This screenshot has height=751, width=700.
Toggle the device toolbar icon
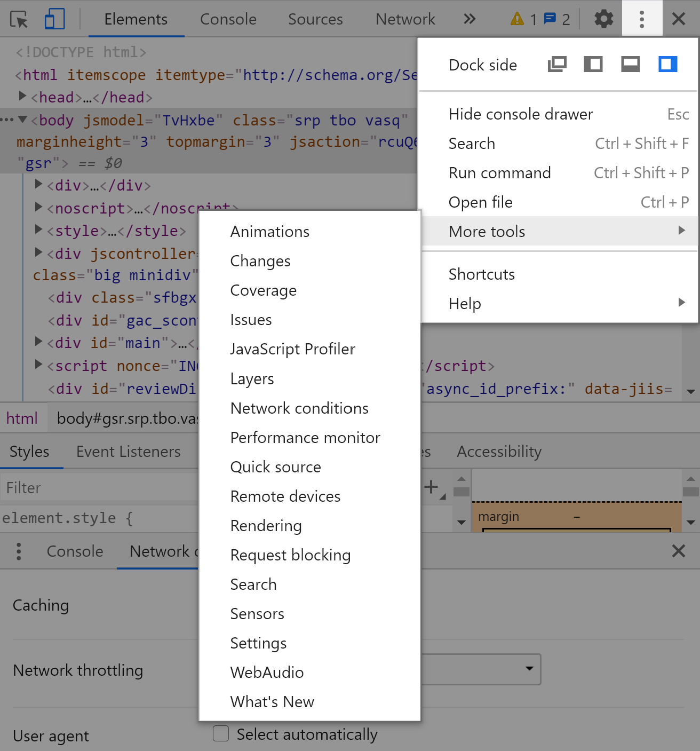54,19
